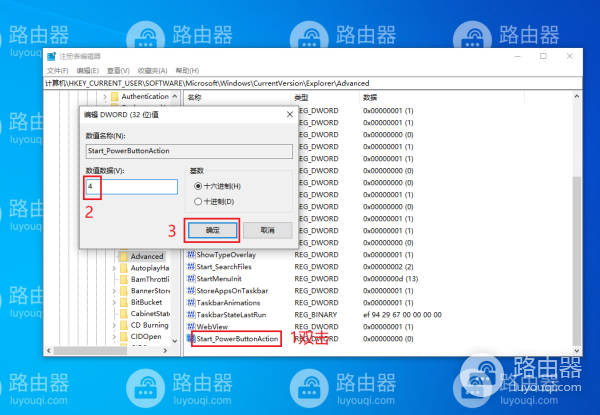Click the tree pane scroll-up arrow

(175, 96)
